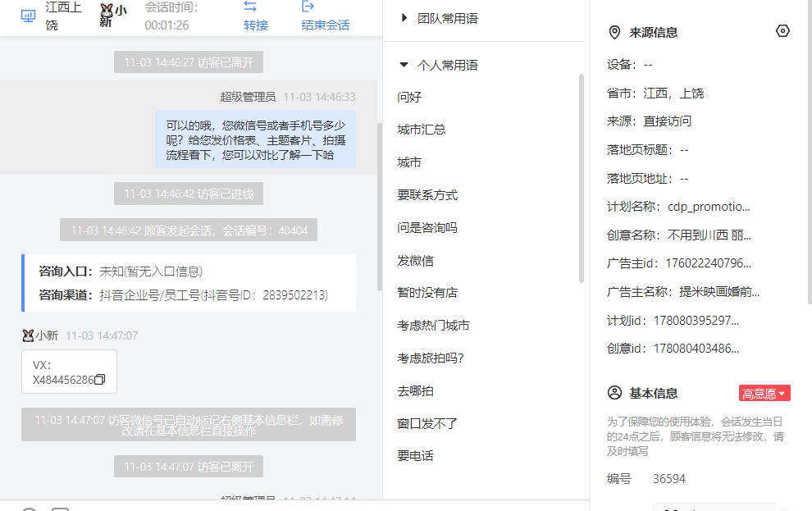Click the right info panel scrollbar

pyautogui.click(x=810, y=150)
